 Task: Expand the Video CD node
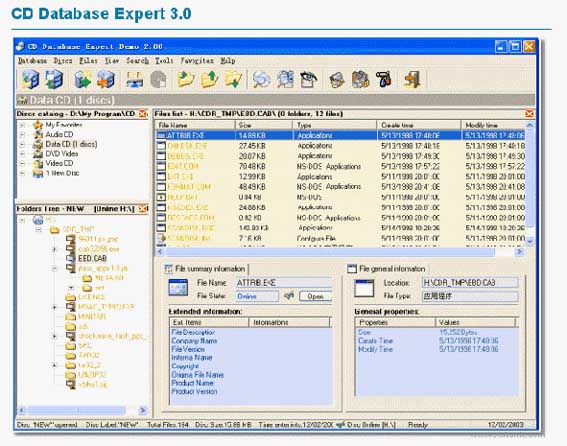click(22, 163)
